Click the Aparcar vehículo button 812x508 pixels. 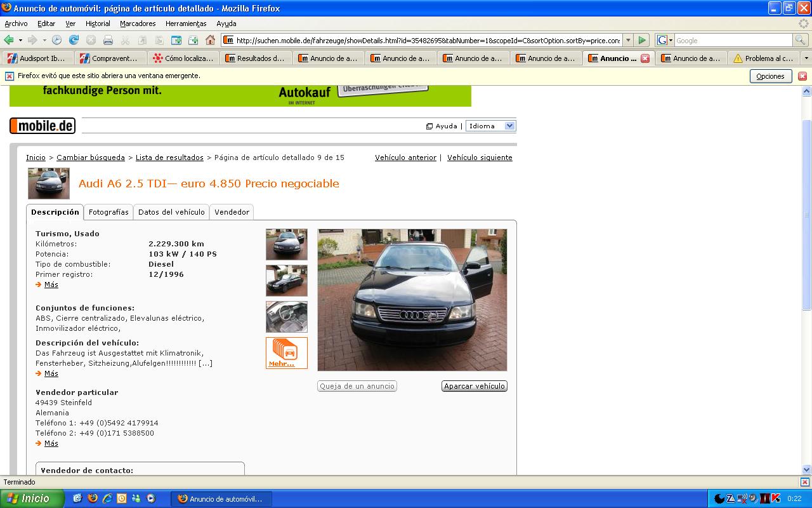[475, 386]
